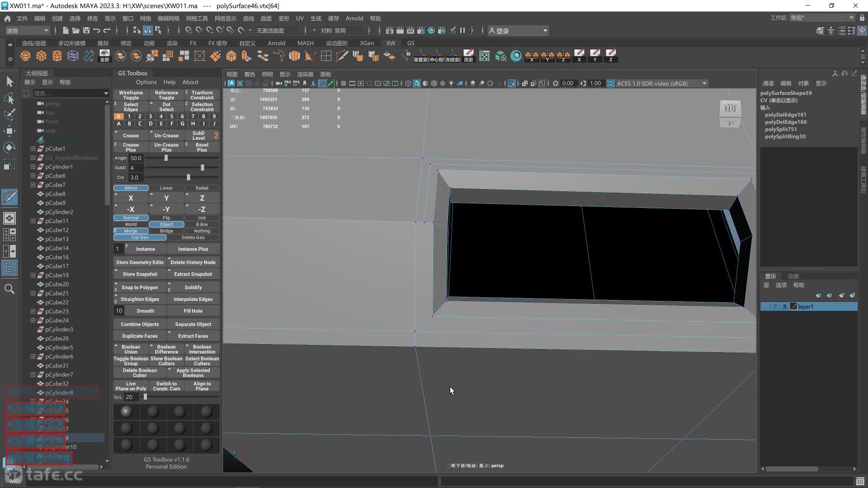Click the pause icon in status line
The height and width of the screenshot is (488, 868).
click(462, 30)
